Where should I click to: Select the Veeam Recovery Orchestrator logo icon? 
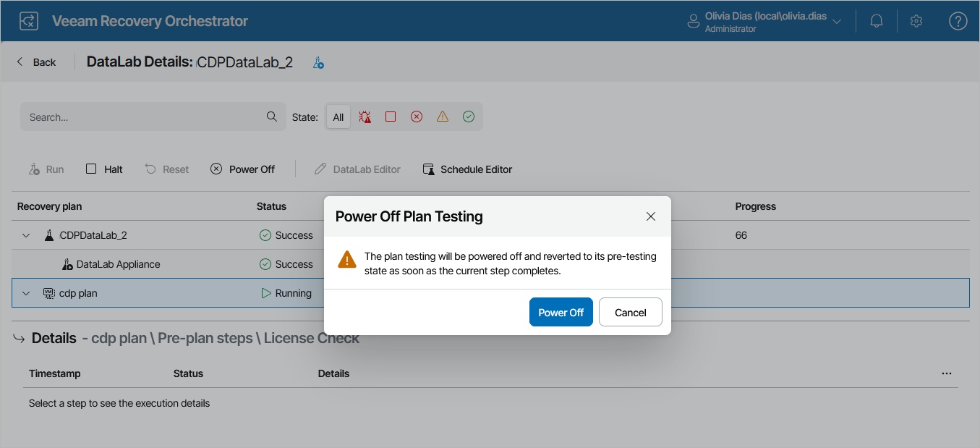(29, 20)
